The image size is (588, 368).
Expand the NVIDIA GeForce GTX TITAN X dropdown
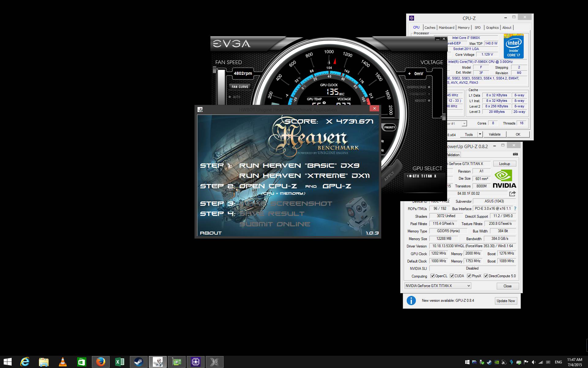coord(438,286)
